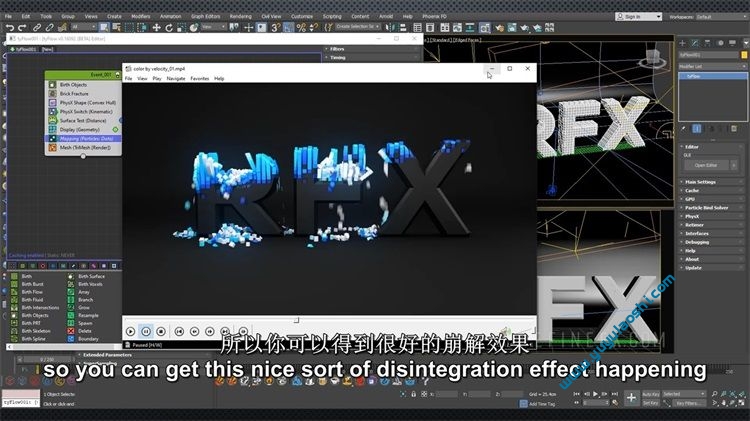Switch to the Hierarchy command panel tab

[x=707, y=43]
